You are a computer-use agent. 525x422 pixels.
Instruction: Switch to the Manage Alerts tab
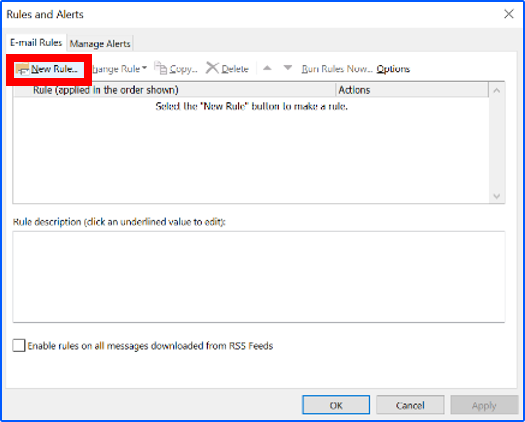[100, 44]
